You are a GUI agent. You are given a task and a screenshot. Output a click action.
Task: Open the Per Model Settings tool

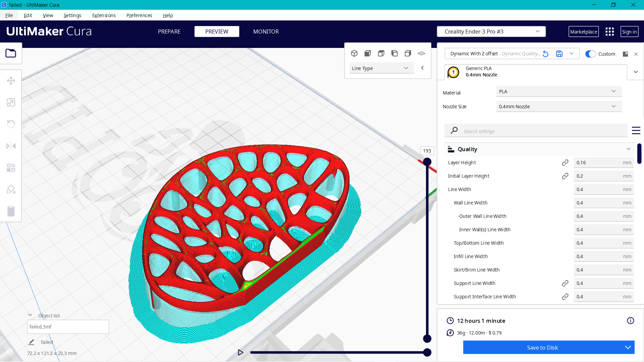pyautogui.click(x=11, y=168)
